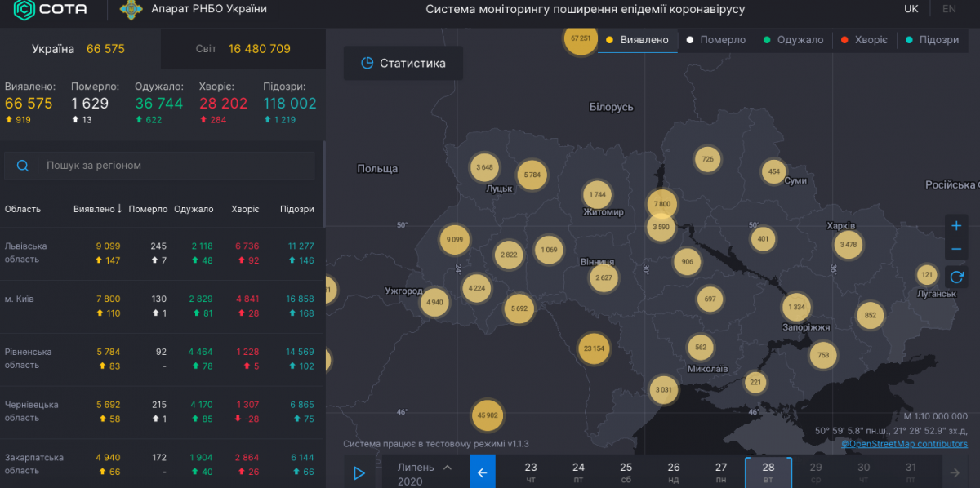Image resolution: width=980 pixels, height=488 pixels.
Task: Zoom in the map with plus button
Action: click(956, 226)
